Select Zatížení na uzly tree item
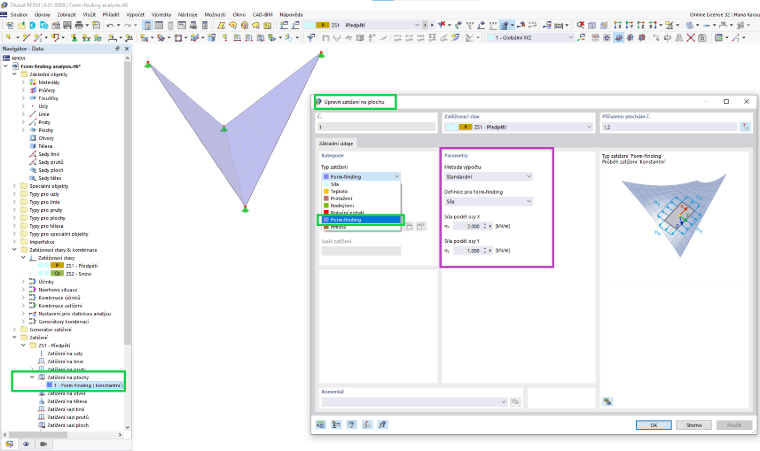760x451 pixels. pyautogui.click(x=65, y=353)
